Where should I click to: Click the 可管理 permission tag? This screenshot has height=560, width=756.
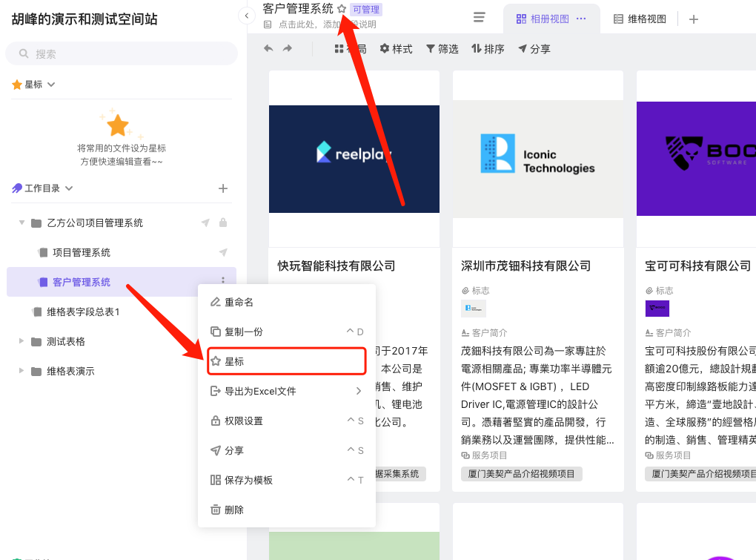366,9
